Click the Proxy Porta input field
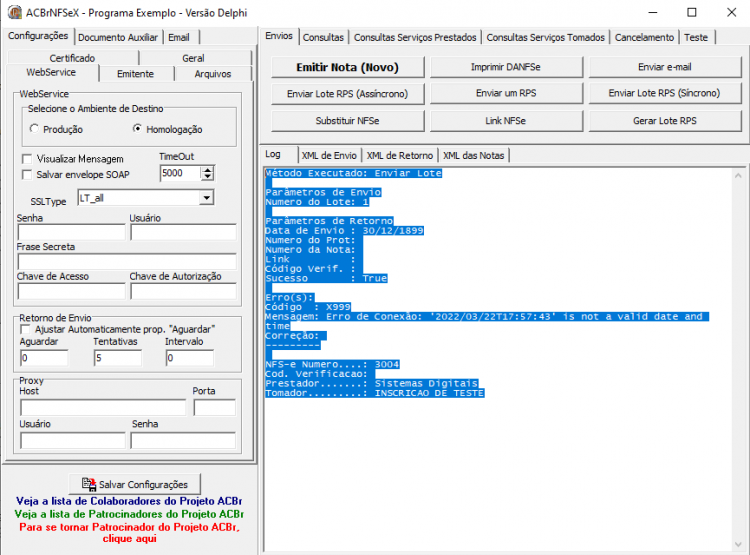This screenshot has height=555, width=750. (214, 408)
